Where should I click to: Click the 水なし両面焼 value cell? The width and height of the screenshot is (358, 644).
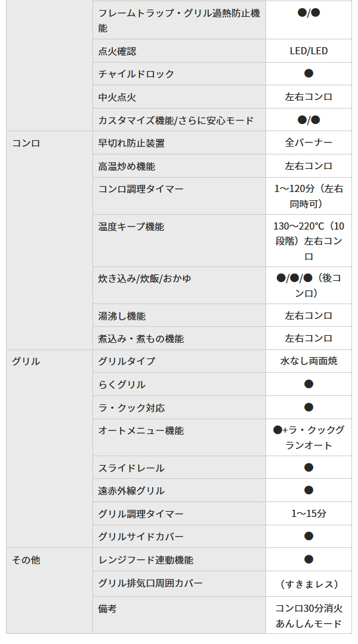308,361
